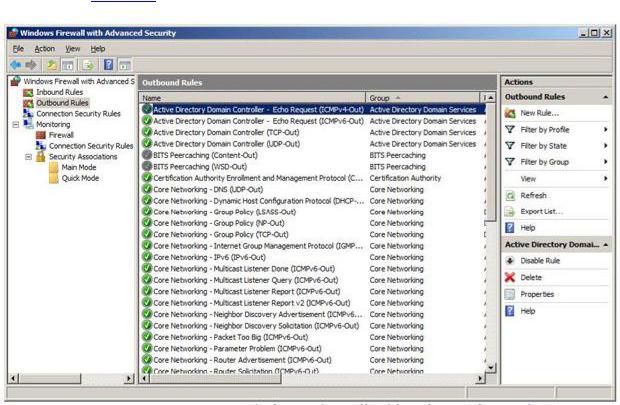620x405 pixels.
Task: Toggle the console tree pane toolbar icon
Action: coord(68,65)
